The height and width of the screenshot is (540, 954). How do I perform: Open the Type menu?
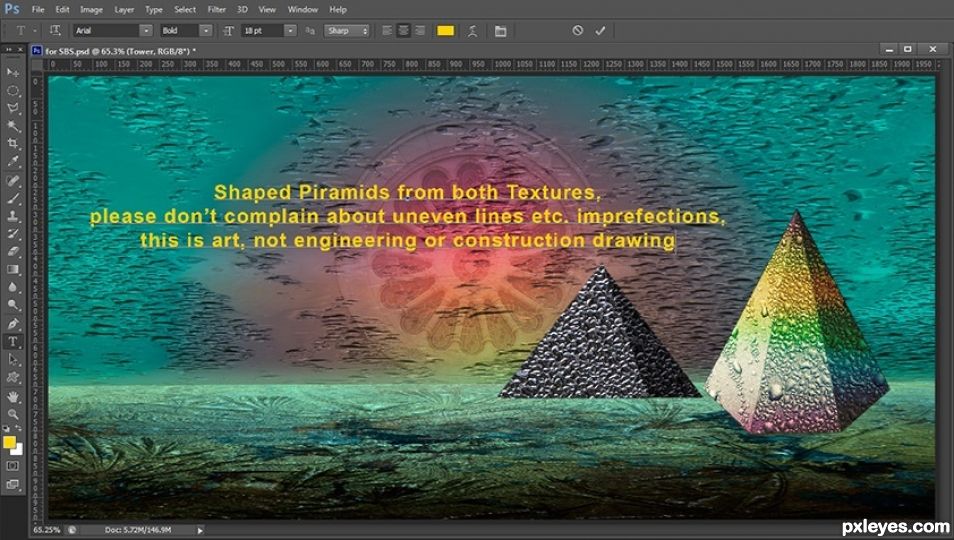[154, 9]
